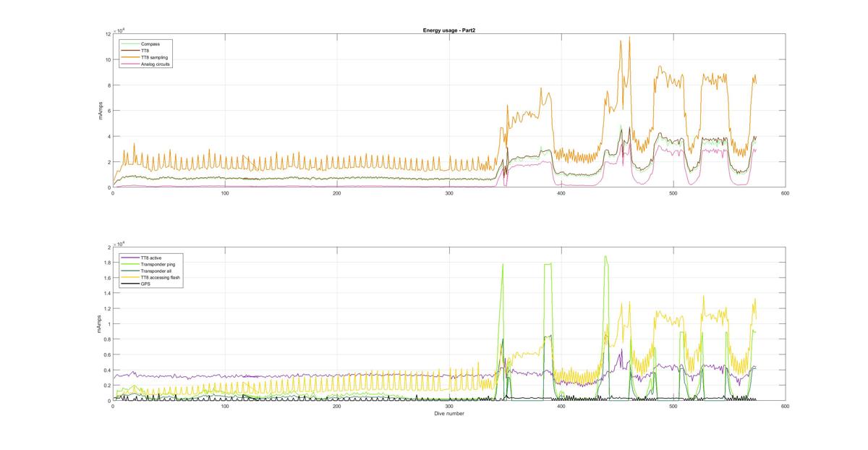
Task: Click 'TT8 sampling' legend label
Action: [154, 57]
